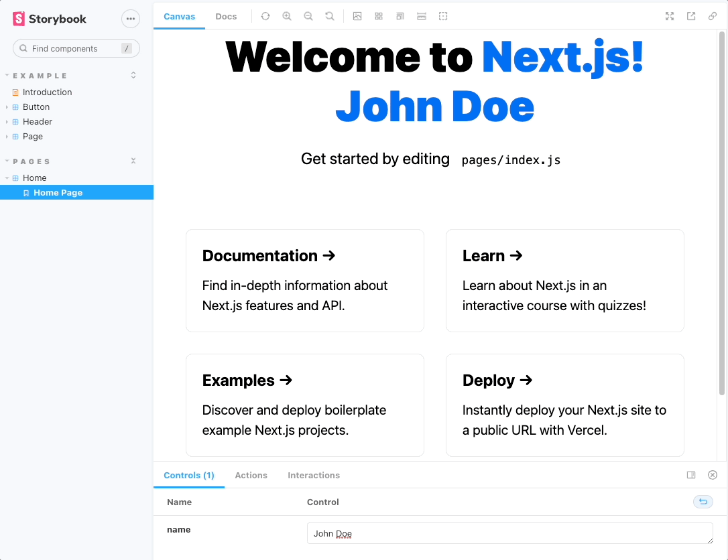
Task: Select the Home Page story
Action: 76,192
